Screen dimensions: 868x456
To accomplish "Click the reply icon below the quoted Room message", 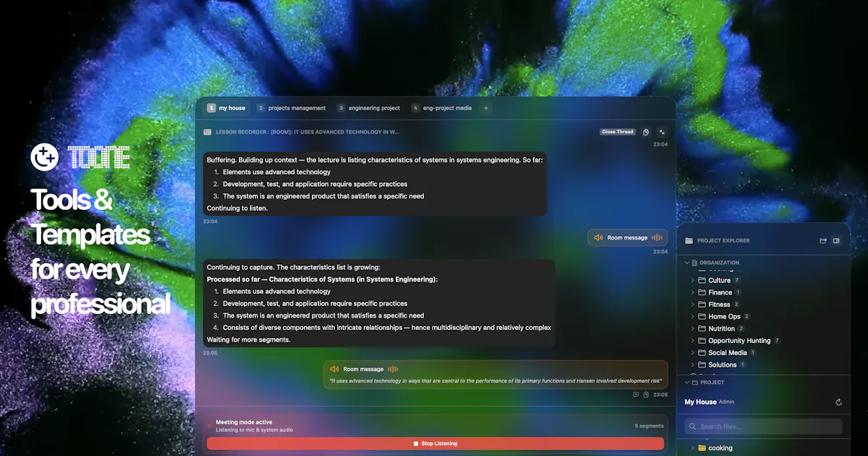I will click(x=636, y=394).
